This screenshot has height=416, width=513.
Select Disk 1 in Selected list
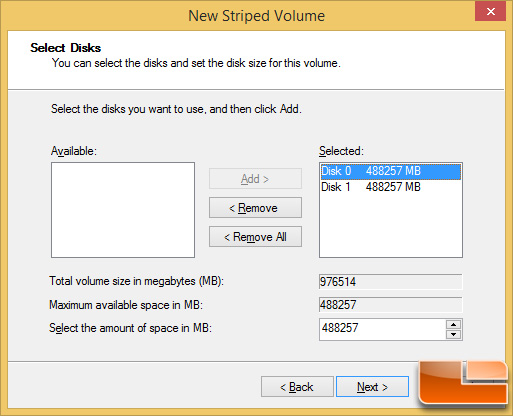tap(390, 187)
